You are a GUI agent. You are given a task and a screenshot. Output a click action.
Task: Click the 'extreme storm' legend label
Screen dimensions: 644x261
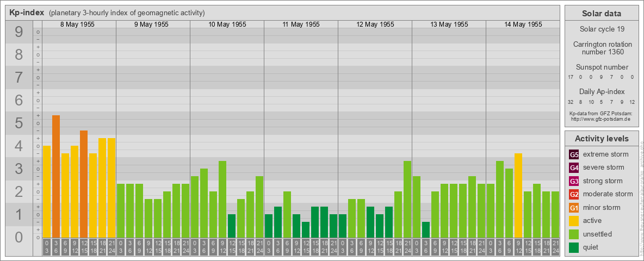605,155
